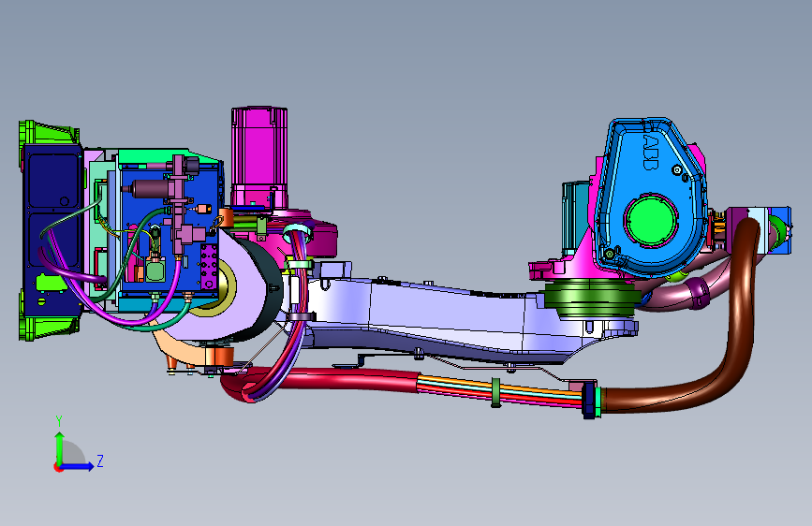Select the dark navy connector joining brown hose
This screenshot has width=812, height=526.
(x=589, y=401)
